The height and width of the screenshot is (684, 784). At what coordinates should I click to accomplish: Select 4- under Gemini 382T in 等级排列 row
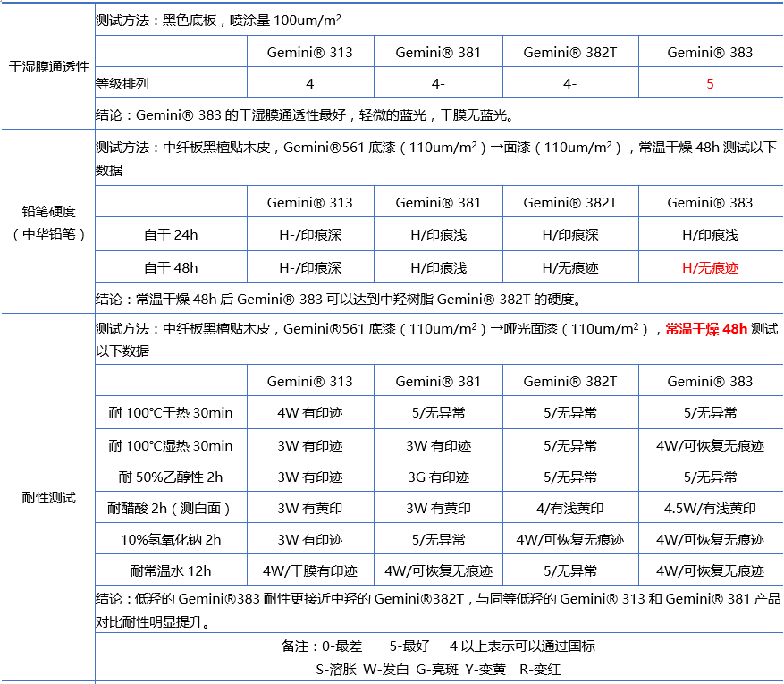[570, 83]
